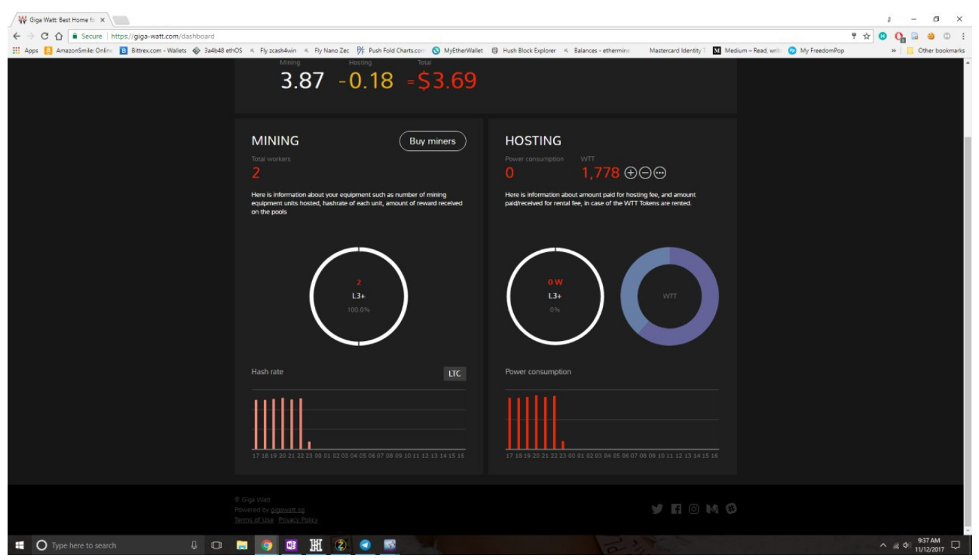This screenshot has height=560, width=979.
Task: Open Apps bookmarks shortcut
Action: 25,50
